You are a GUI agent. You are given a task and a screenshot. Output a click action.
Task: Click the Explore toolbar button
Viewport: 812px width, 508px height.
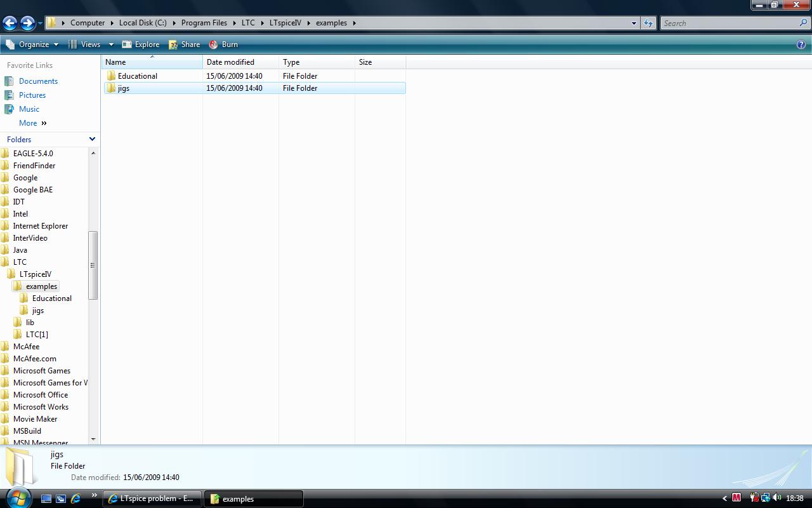coord(140,44)
